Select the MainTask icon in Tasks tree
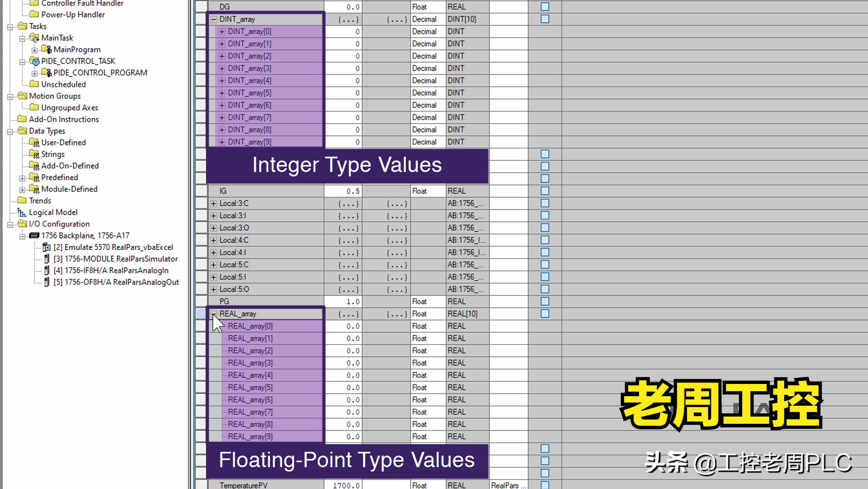This screenshot has width=868, height=489. click(x=34, y=38)
